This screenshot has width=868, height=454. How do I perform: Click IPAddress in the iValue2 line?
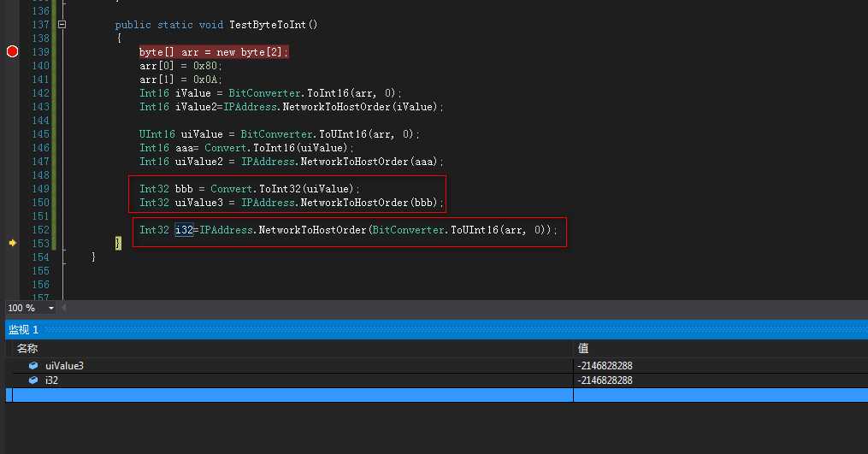(250, 106)
